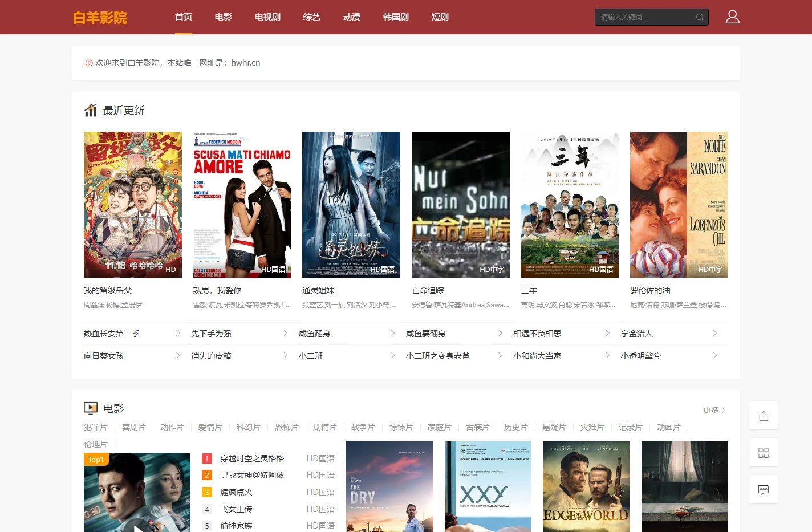Filter movies by 战争片 genre
This screenshot has height=532, width=812.
(363, 427)
